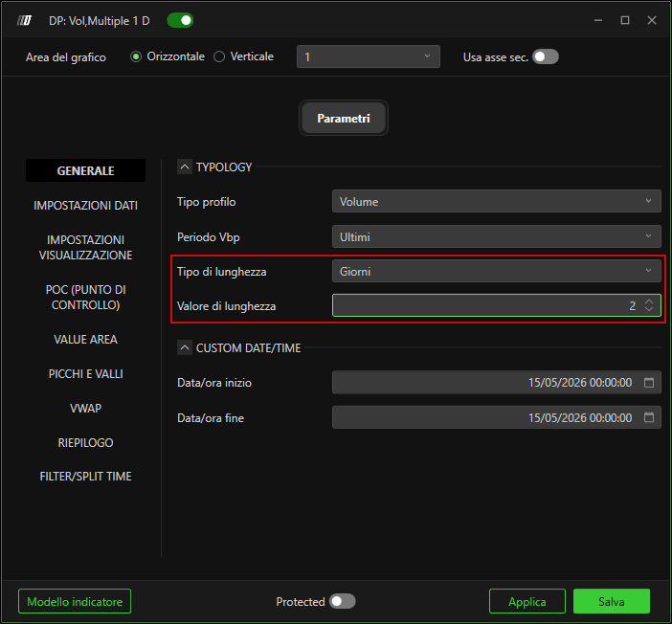This screenshot has width=672, height=624.
Task: Close the settings window
Action: pyautogui.click(x=652, y=20)
